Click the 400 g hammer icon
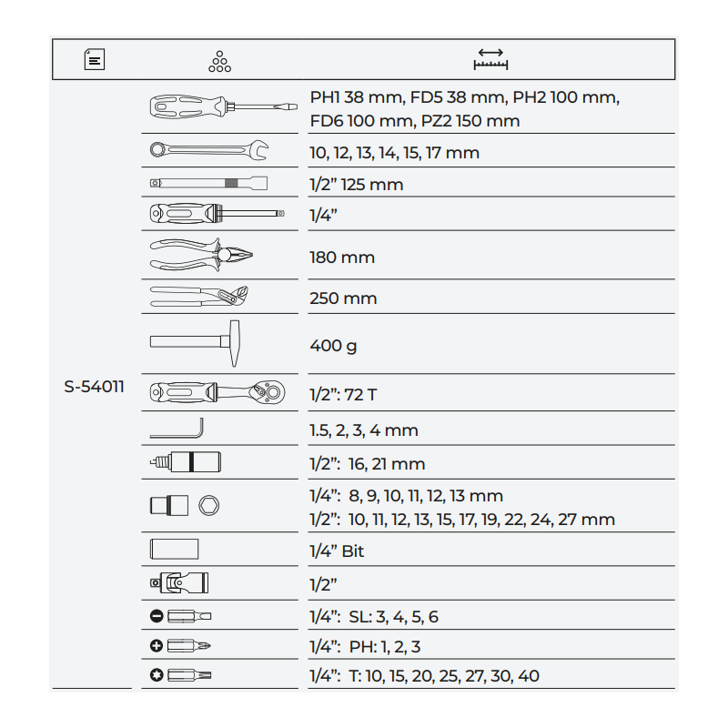Screen dimensions: 728x728 [195, 345]
